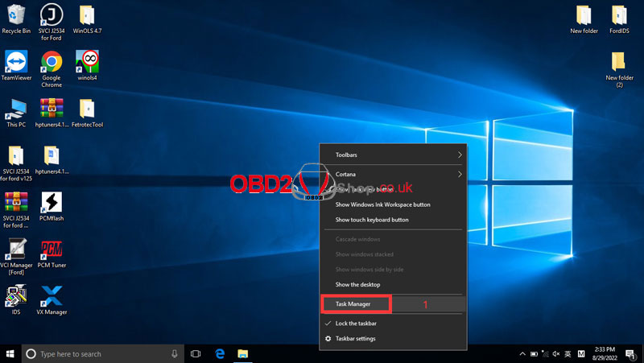Select Show the desktop menu entry

pyautogui.click(x=357, y=285)
